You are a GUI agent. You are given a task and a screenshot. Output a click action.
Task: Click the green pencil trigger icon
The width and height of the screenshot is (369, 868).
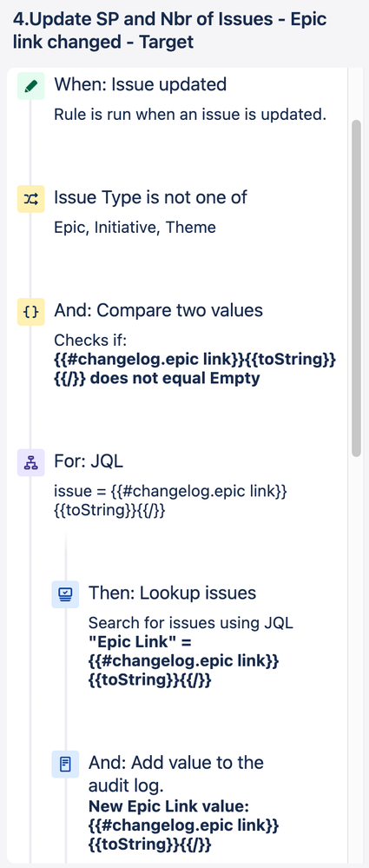point(31,86)
